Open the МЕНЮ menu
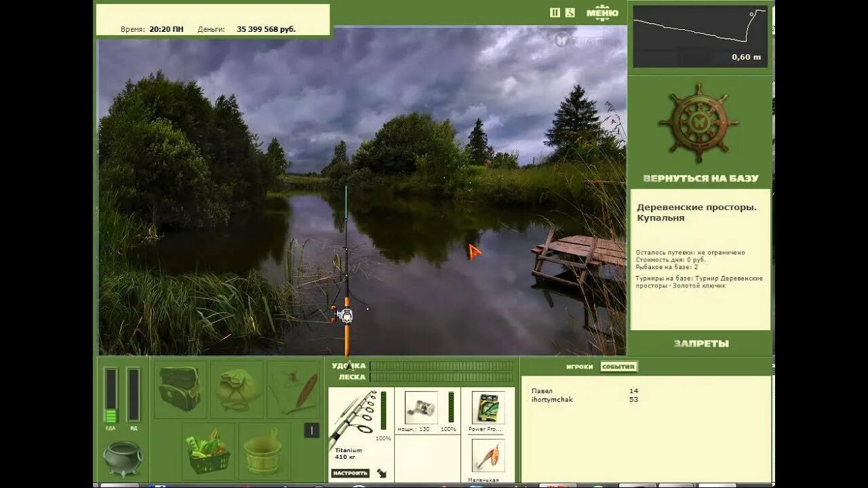 tap(602, 12)
